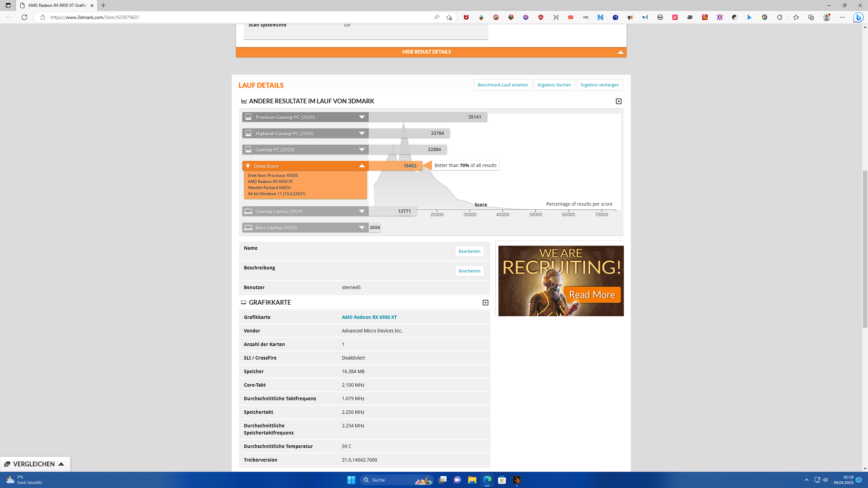868x488 pixels.
Task: Open Bing sidebar chat icon
Action: [x=858, y=17]
